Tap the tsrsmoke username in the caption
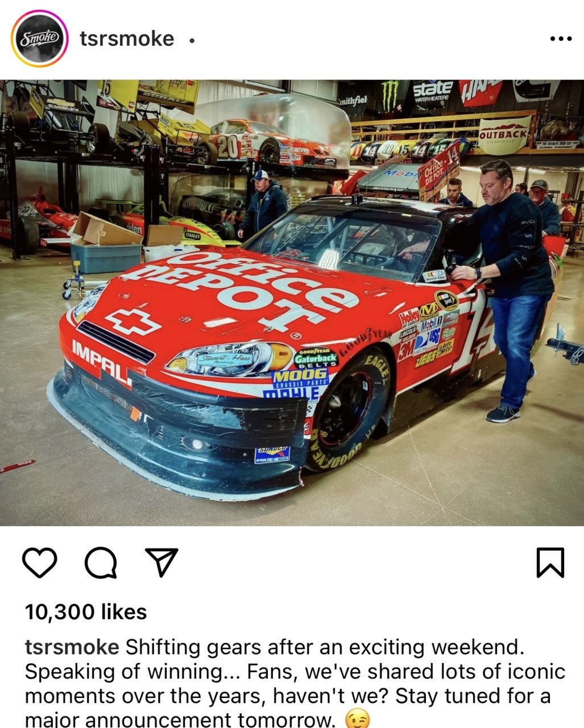 [x=72, y=647]
